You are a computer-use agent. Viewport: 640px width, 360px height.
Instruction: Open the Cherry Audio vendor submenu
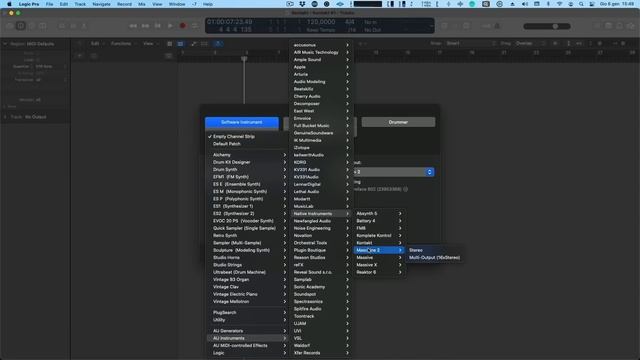point(320,96)
